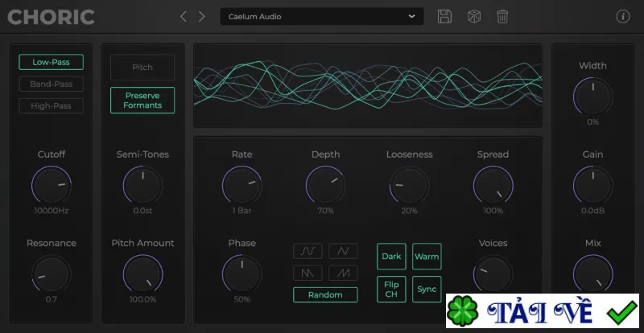644x333 pixels.
Task: Randomize settings with the dice icon
Action: coord(474,16)
